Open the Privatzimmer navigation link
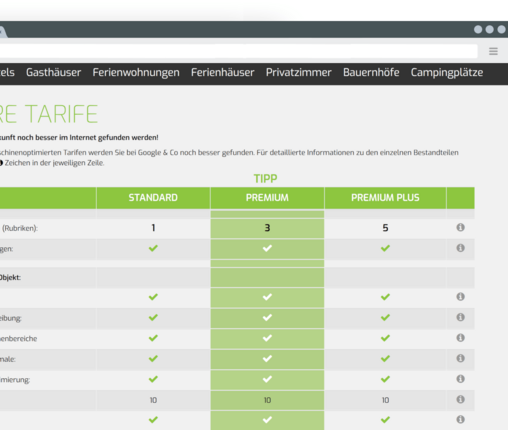The image size is (508, 430). (x=299, y=73)
